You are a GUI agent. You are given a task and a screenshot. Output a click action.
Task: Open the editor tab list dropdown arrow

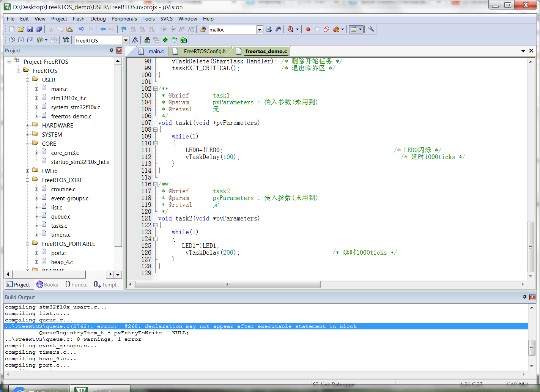tap(523, 51)
